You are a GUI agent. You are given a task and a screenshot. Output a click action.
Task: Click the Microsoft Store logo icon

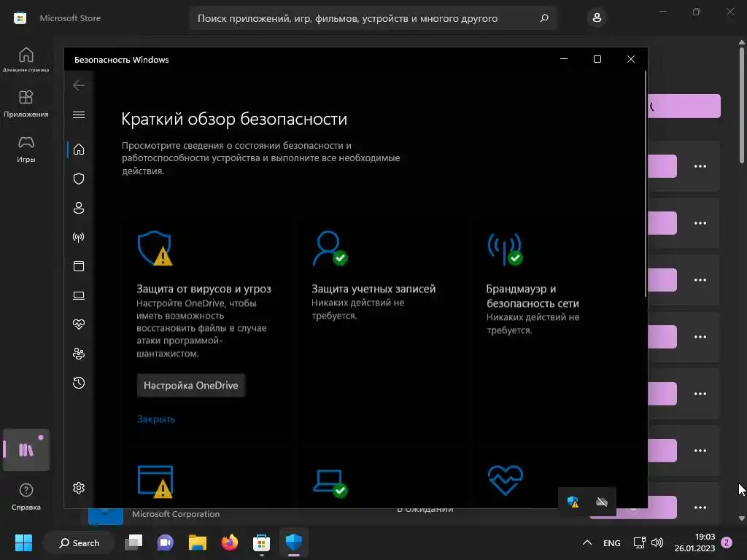pos(20,18)
